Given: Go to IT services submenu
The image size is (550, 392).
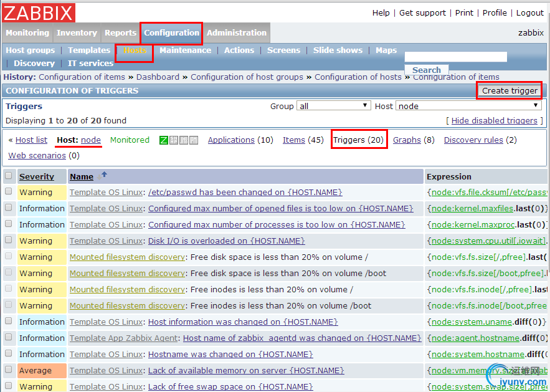Looking at the screenshot, I should coord(90,63).
